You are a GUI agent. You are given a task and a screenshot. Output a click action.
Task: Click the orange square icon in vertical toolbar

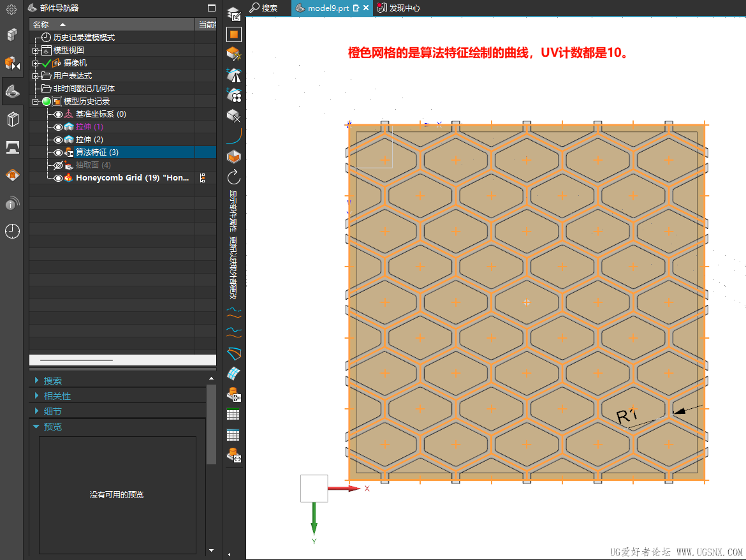[234, 34]
